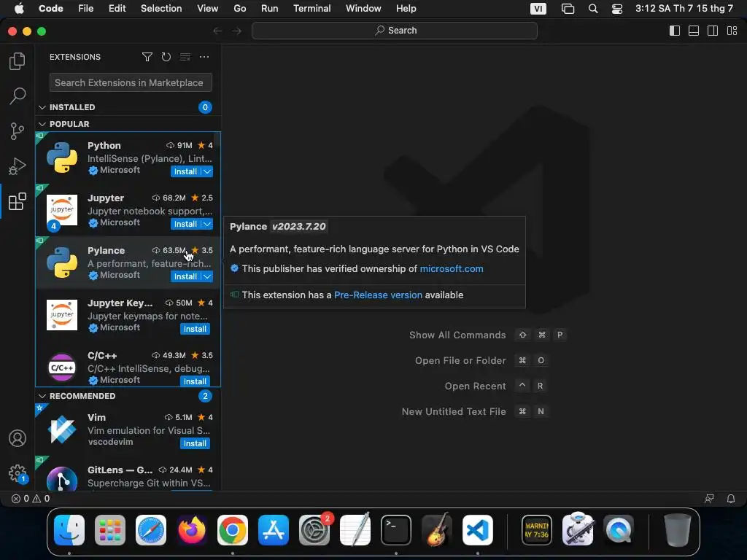Install the Vim extension
Image resolution: width=747 pixels, height=560 pixels.
click(195, 444)
